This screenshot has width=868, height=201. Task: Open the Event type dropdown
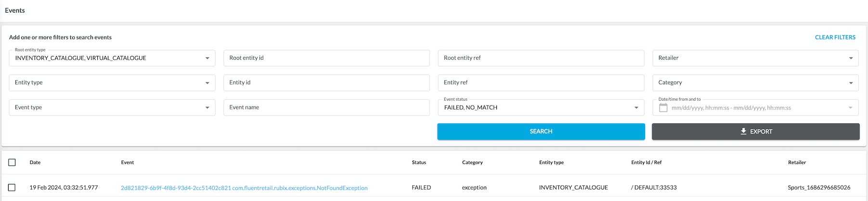tap(207, 107)
